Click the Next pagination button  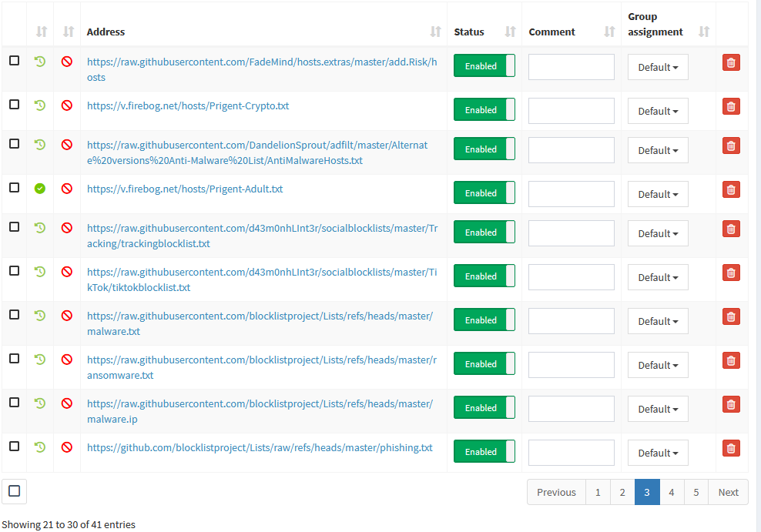click(728, 493)
